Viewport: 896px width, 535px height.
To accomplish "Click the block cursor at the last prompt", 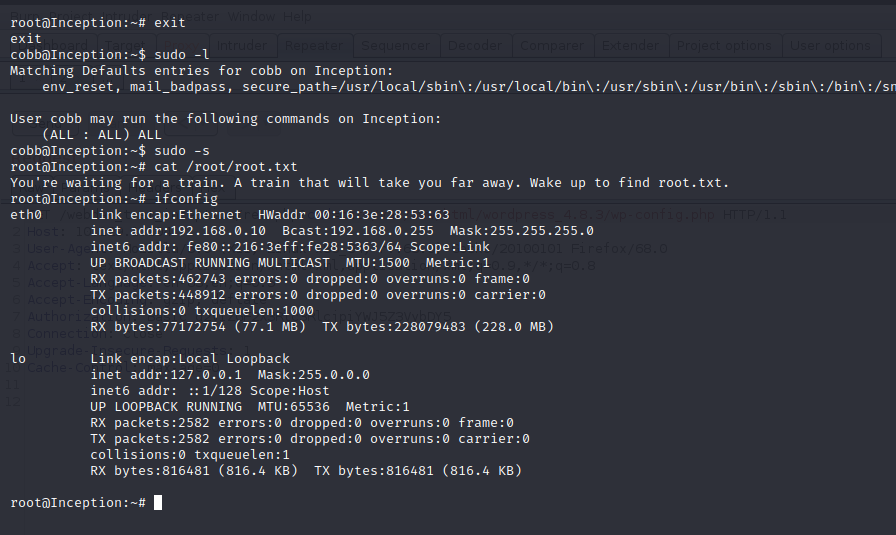I will 158,503.
